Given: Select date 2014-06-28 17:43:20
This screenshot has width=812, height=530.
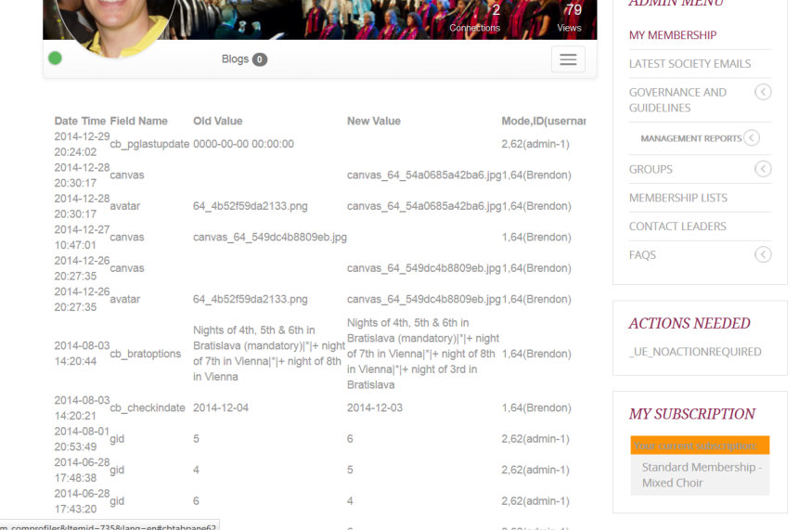Looking at the screenshot, I should click(x=82, y=501).
